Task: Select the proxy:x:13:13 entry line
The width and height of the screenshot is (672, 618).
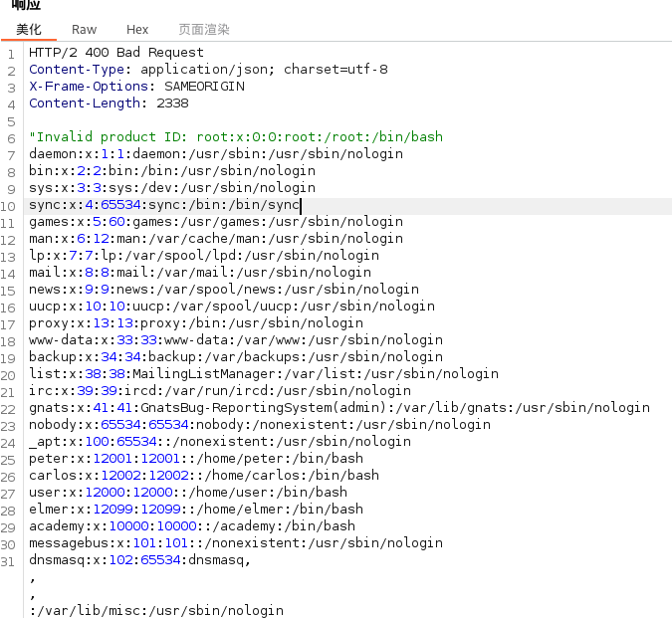Action: click(196, 322)
